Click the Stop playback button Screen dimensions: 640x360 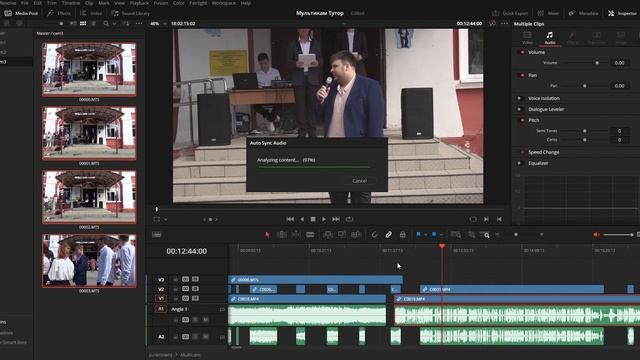tap(313, 219)
